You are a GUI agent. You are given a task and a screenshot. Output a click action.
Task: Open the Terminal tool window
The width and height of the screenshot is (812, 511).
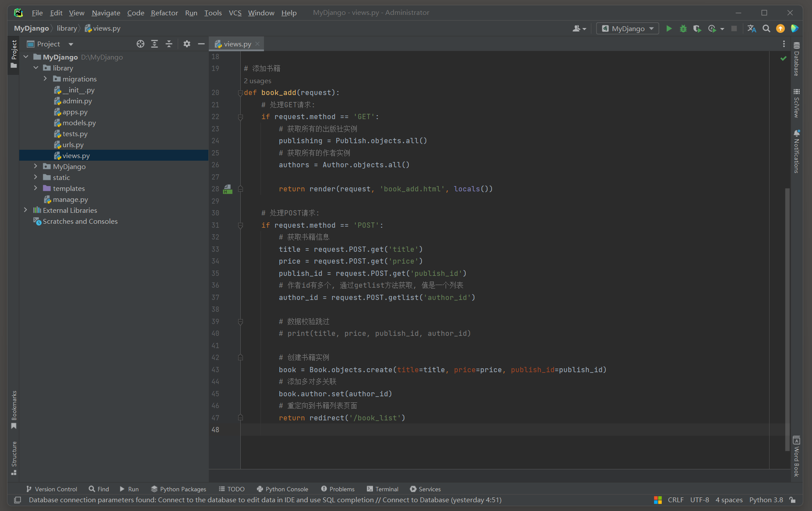click(x=383, y=489)
